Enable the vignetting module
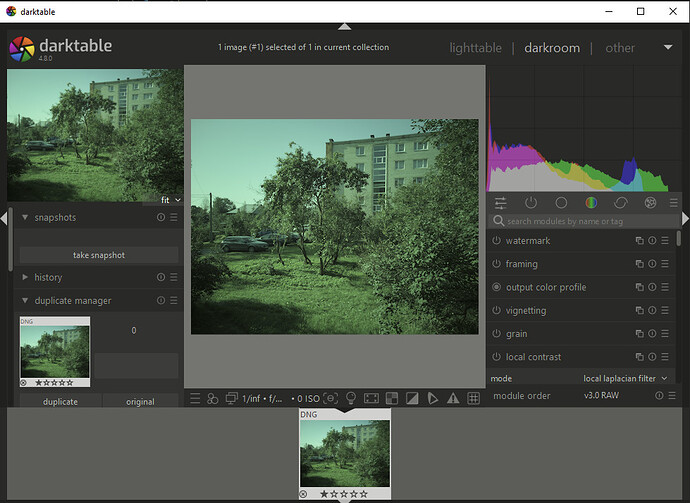This screenshot has width=690, height=503. [497, 311]
